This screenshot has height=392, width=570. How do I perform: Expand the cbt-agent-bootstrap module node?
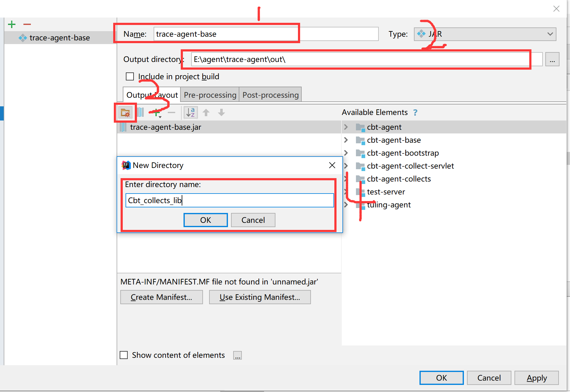point(346,153)
